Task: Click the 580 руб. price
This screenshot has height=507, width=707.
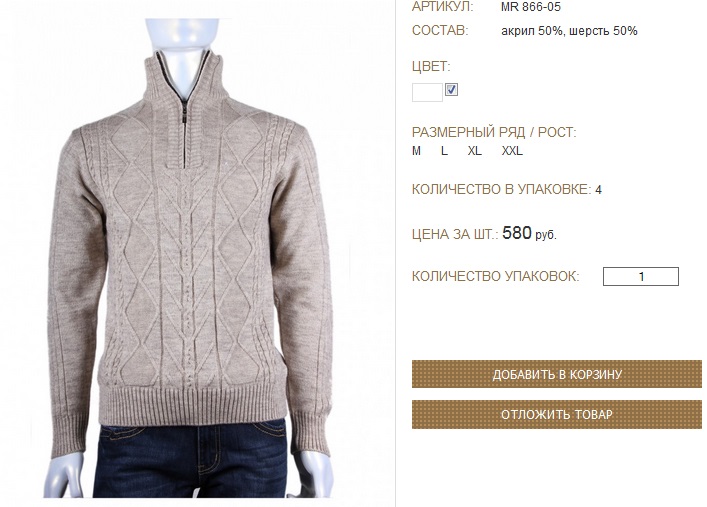Action: (529, 234)
